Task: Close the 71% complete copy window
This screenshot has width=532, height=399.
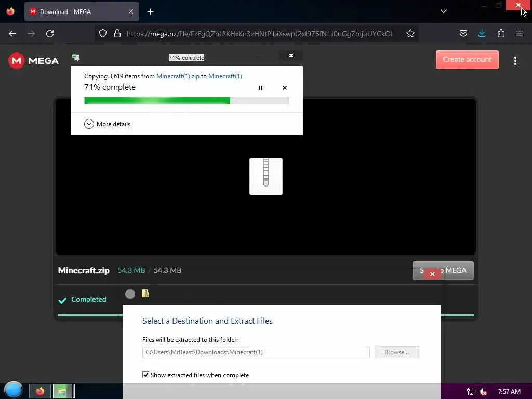Action: click(291, 55)
